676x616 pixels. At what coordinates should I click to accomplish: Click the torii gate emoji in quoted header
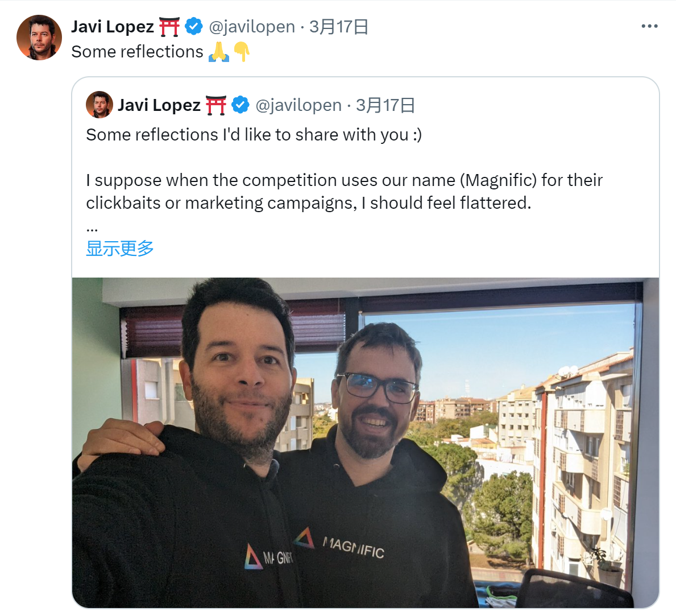216,105
